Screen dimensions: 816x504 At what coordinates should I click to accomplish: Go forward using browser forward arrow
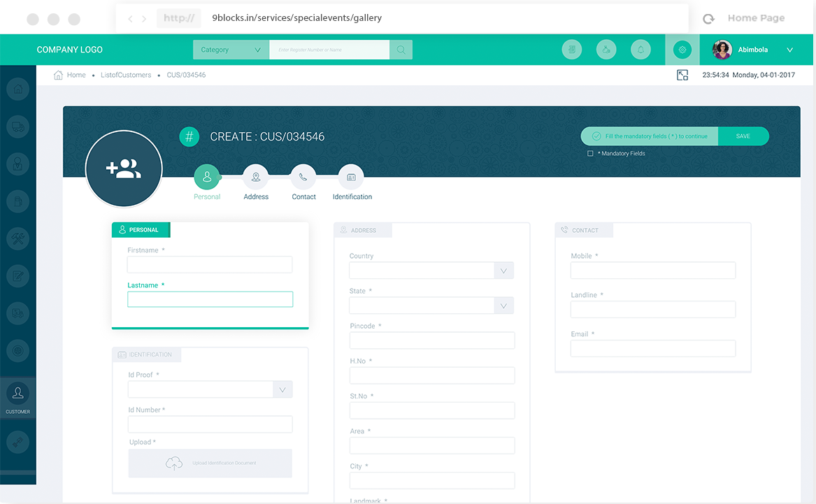144,19
